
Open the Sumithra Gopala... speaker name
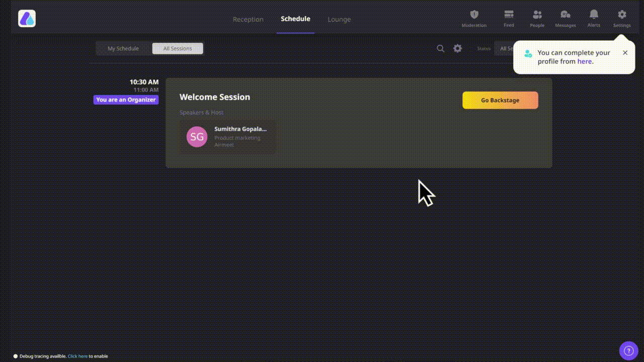(x=240, y=129)
